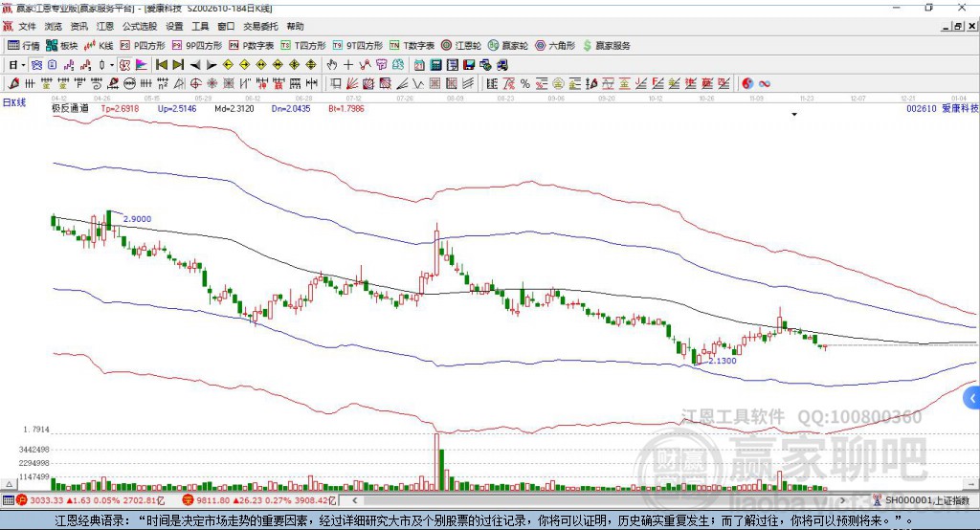The height and width of the screenshot is (530, 980).
Task: Open the 赢家轮 wheel tool
Action: tap(508, 46)
